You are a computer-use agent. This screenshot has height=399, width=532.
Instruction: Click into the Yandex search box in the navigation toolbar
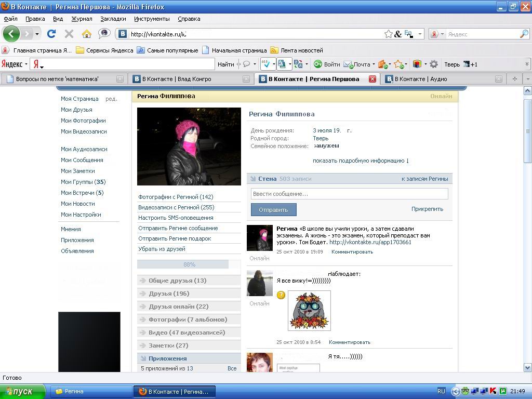482,34
